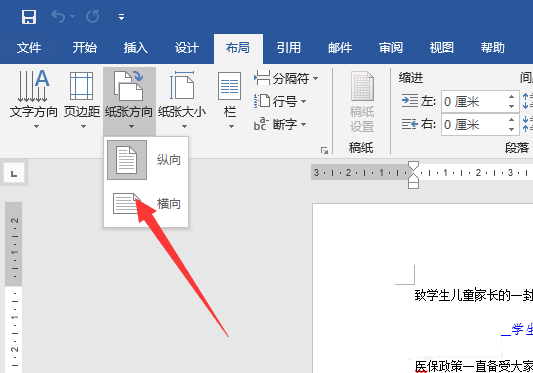Collapse the 纸张方向 dropdown arrow

131,126
